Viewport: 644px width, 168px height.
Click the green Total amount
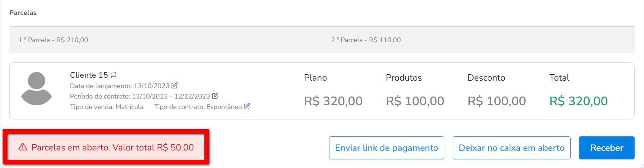[x=578, y=101]
